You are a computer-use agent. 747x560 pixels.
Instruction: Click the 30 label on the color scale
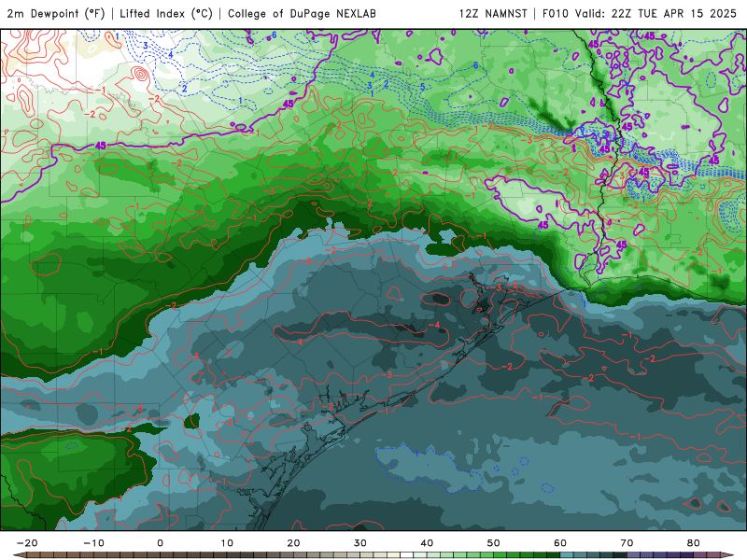(x=360, y=543)
